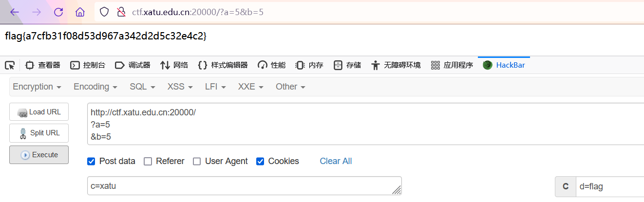Disable the Cookies checkbox
This screenshot has width=644, height=202.
point(260,161)
